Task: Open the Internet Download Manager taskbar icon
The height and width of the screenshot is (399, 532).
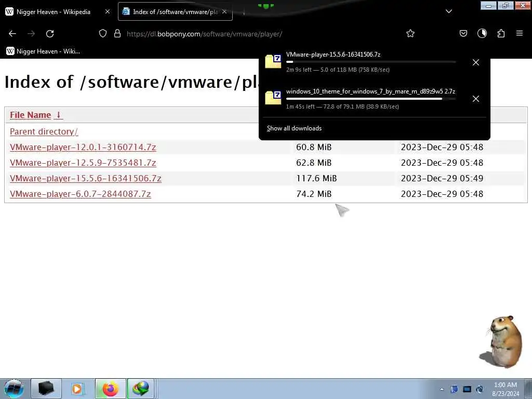Action: (141, 389)
